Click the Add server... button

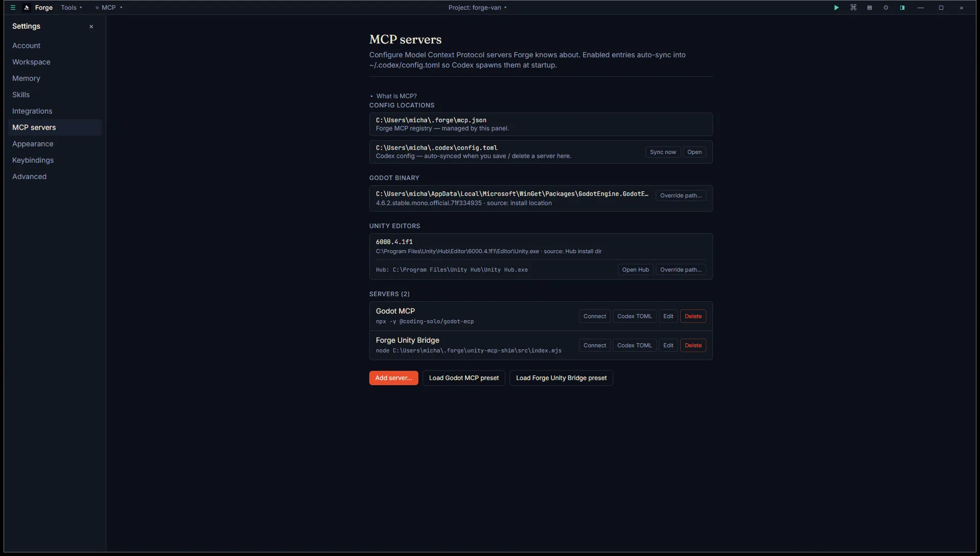393,378
